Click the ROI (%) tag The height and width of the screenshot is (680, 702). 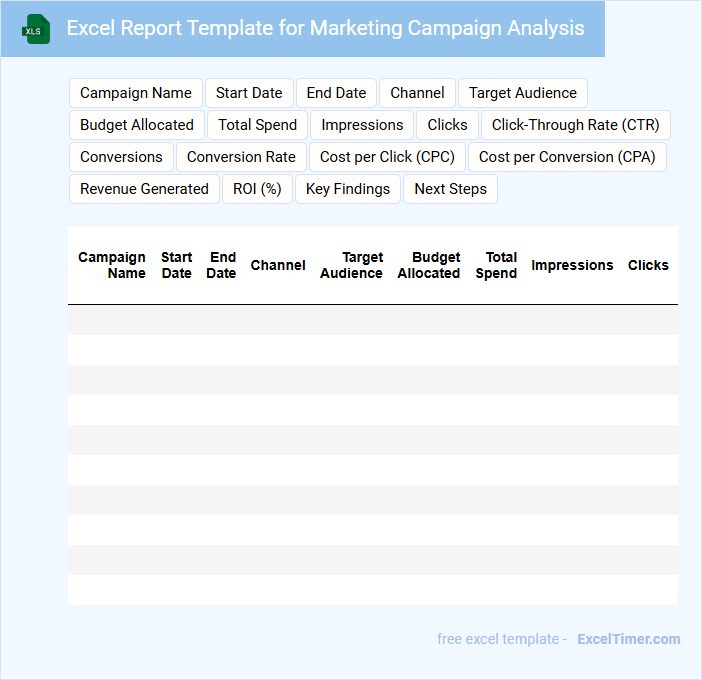click(x=257, y=189)
